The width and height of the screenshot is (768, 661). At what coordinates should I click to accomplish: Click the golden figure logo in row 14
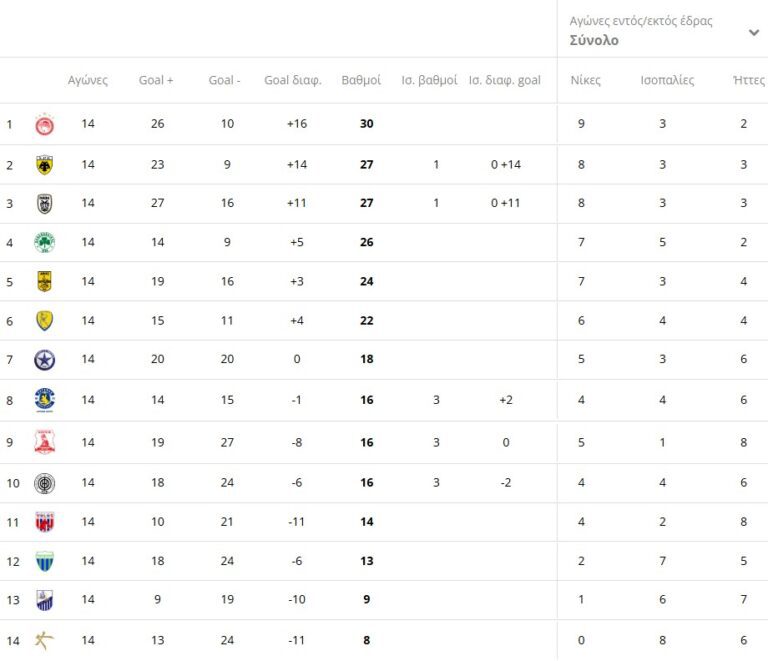[45, 640]
